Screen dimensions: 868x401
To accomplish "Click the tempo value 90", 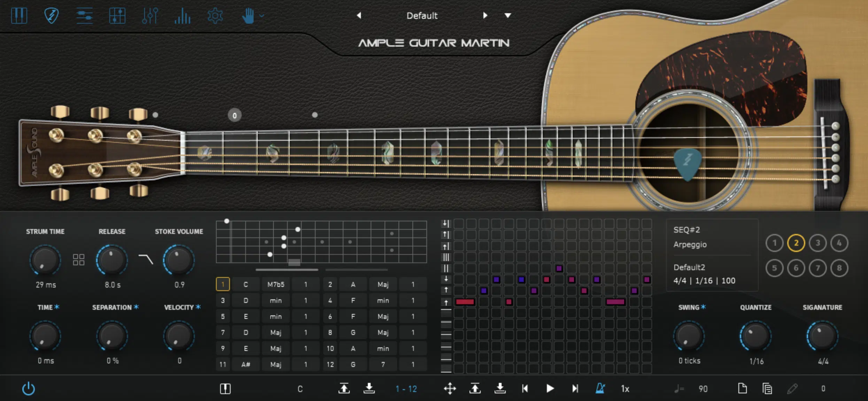I will [703, 389].
